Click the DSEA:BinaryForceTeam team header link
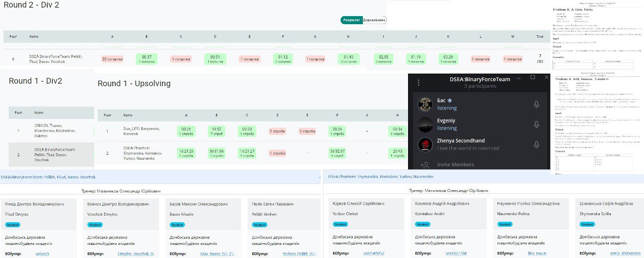The width and height of the screenshot is (644, 258). coord(48,177)
